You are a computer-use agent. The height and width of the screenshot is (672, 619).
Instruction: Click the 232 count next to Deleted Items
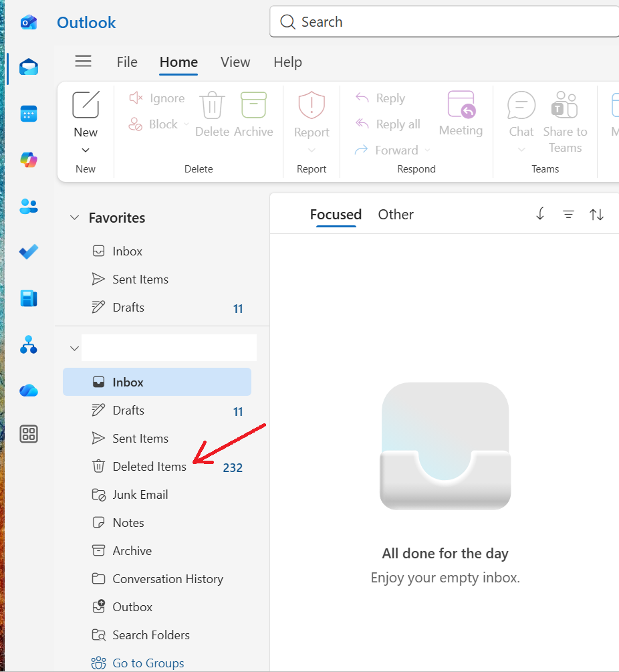pyautogui.click(x=233, y=467)
